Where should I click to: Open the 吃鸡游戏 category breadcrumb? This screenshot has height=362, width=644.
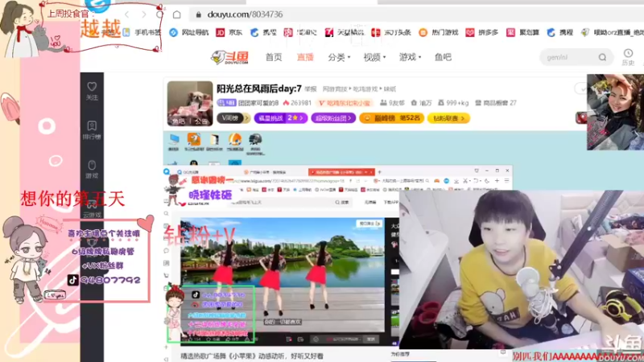click(364, 88)
